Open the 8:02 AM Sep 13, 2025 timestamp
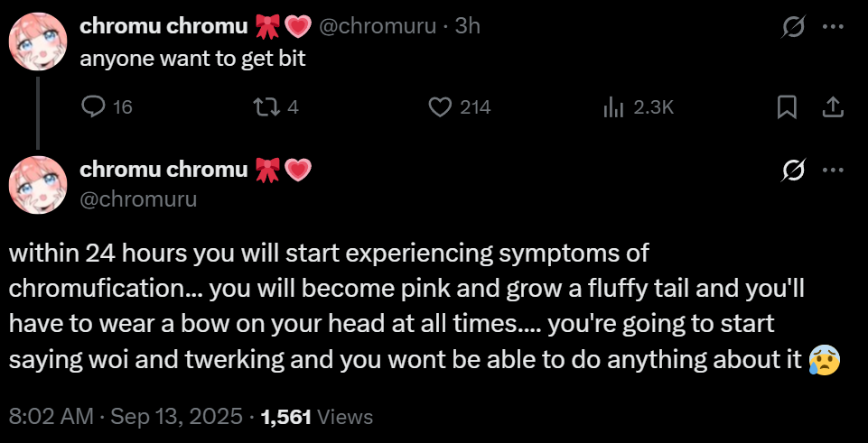868x443 pixels. point(126,417)
